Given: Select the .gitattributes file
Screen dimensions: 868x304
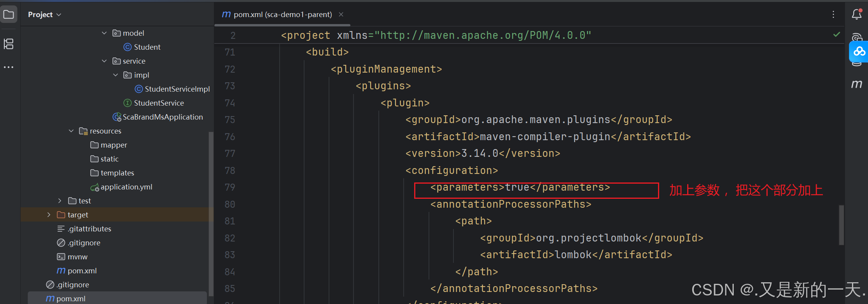Looking at the screenshot, I should pos(89,229).
